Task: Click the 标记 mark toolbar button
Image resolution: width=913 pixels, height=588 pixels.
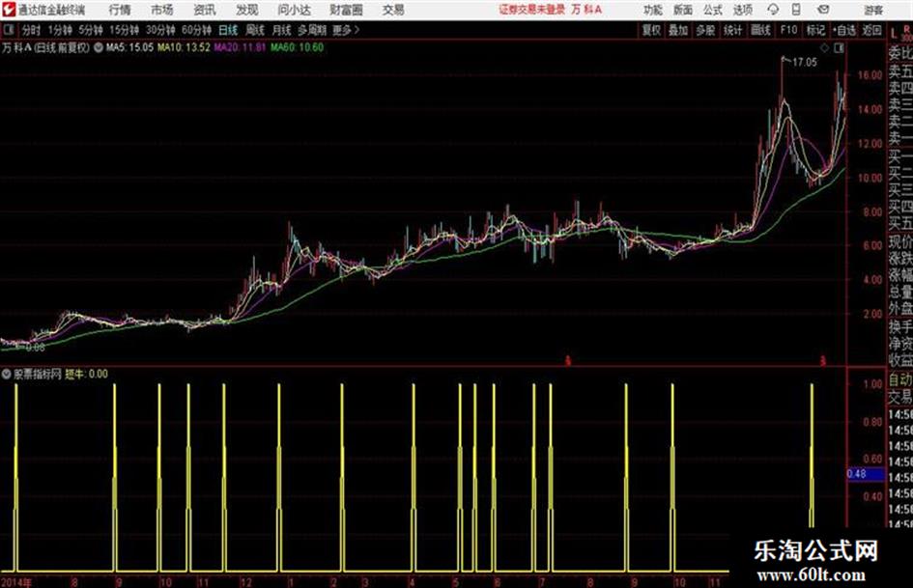Action: pos(815,30)
